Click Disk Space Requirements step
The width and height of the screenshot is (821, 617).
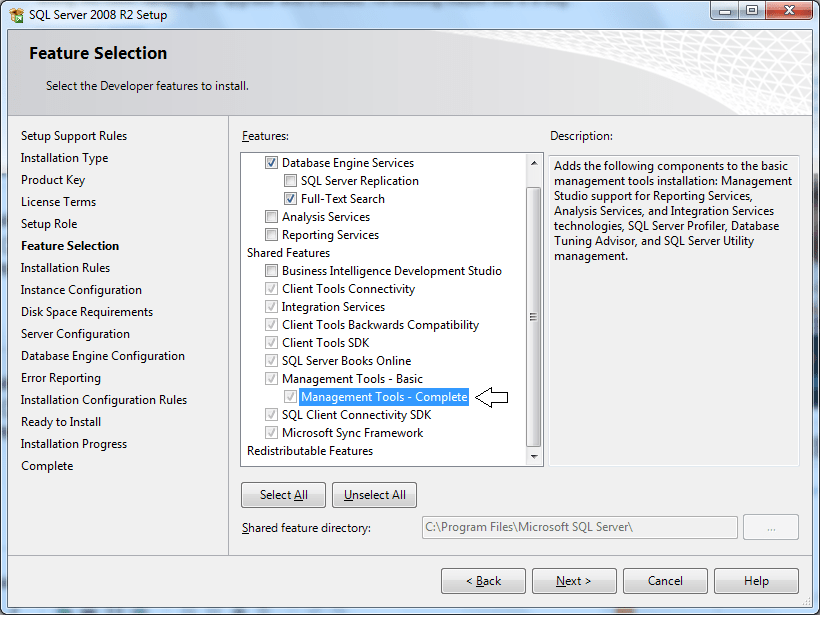87,312
